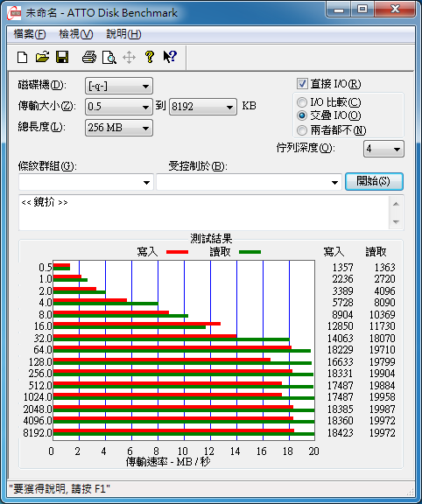
Task: Click the red 寫入 legend swatch
Action: point(177,252)
